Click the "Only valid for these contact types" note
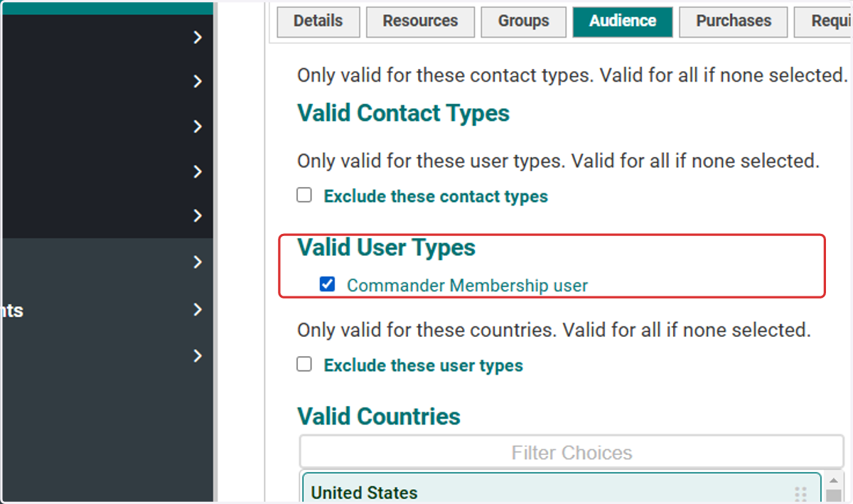The height and width of the screenshot is (504, 853). pyautogui.click(x=572, y=75)
